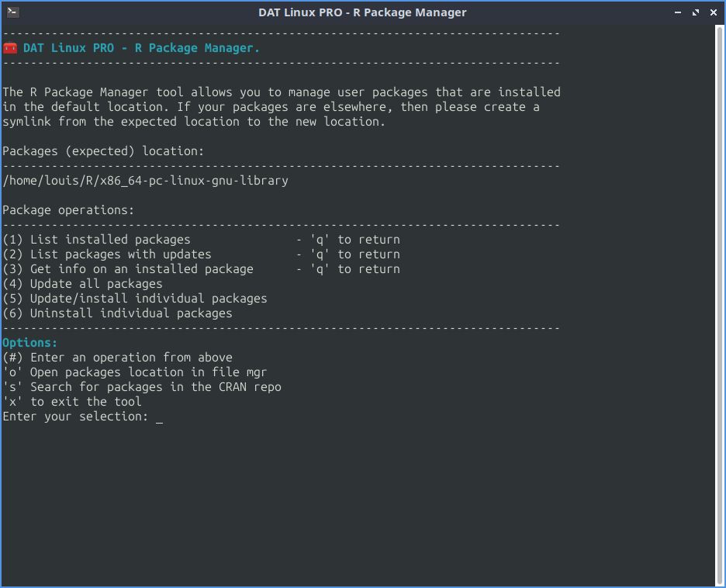Viewport: 726px width, 588px height.
Task: Click the Package operations heading
Action: (x=66, y=209)
